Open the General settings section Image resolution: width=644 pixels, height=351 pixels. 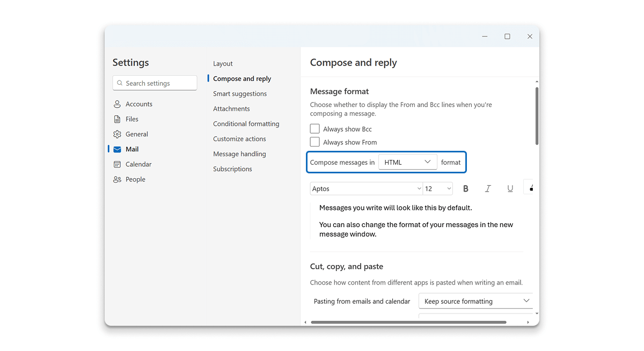coord(137,134)
